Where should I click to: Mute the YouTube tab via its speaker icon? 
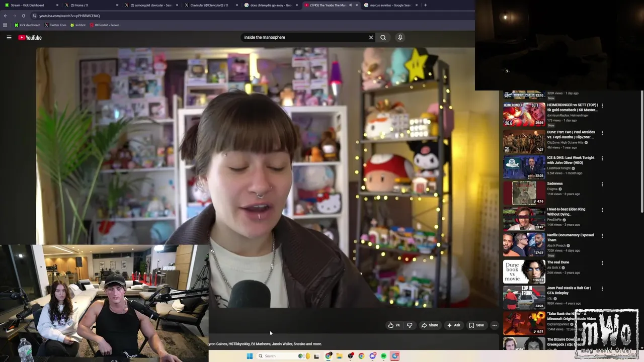coord(351,5)
